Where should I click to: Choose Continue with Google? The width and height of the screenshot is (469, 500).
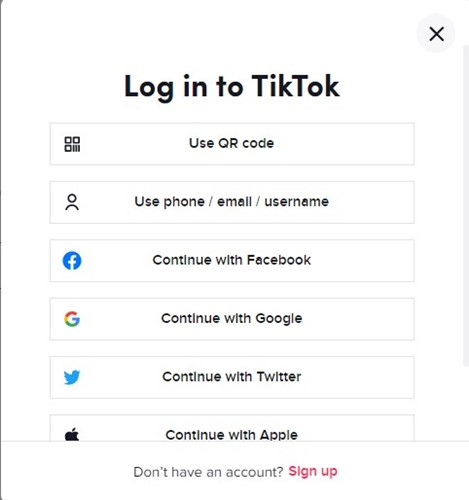coord(232,319)
